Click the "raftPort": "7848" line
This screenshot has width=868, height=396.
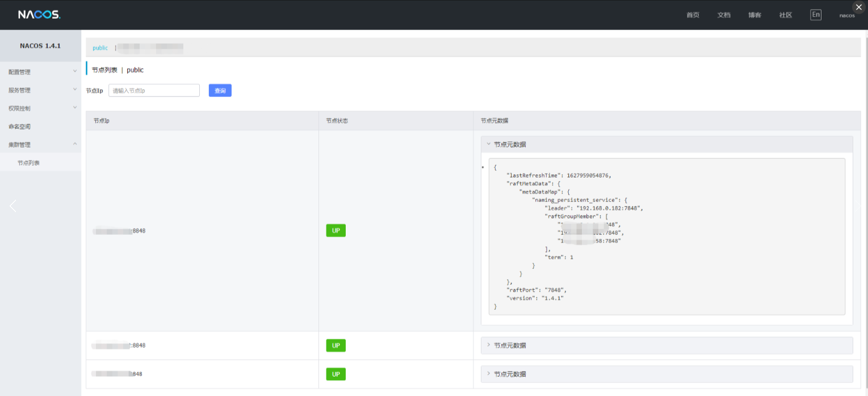(x=536, y=290)
